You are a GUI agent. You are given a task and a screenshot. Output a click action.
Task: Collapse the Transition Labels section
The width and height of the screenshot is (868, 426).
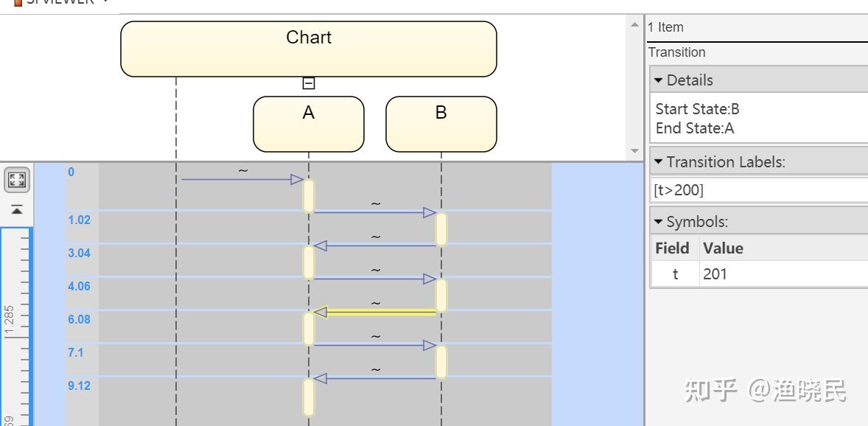click(659, 162)
